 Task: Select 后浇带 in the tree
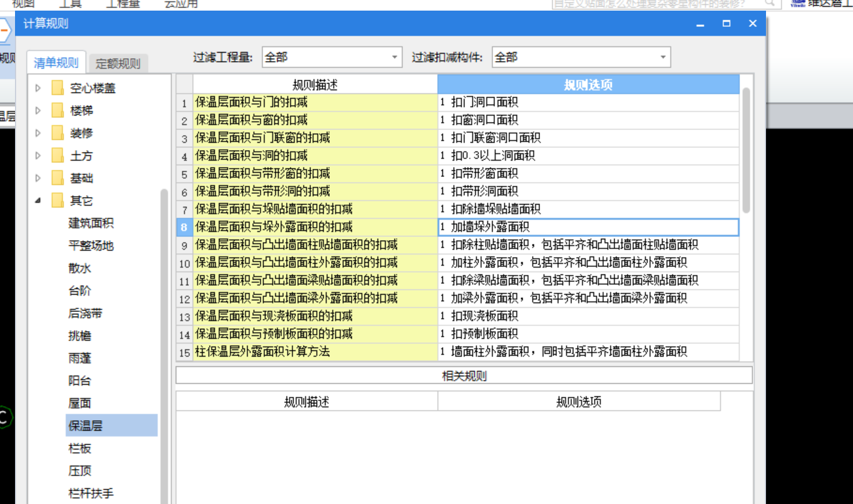(x=85, y=313)
